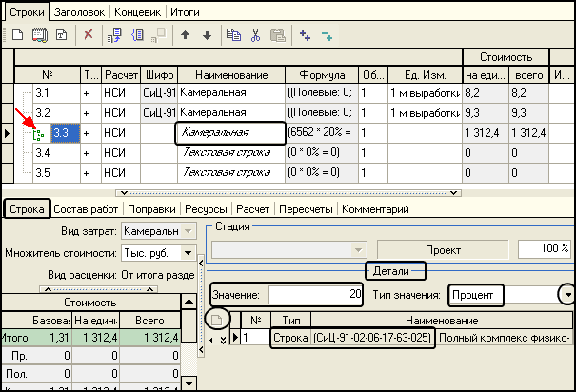Click the expand all plus icon
This screenshot has width=576, height=392.
tap(306, 34)
